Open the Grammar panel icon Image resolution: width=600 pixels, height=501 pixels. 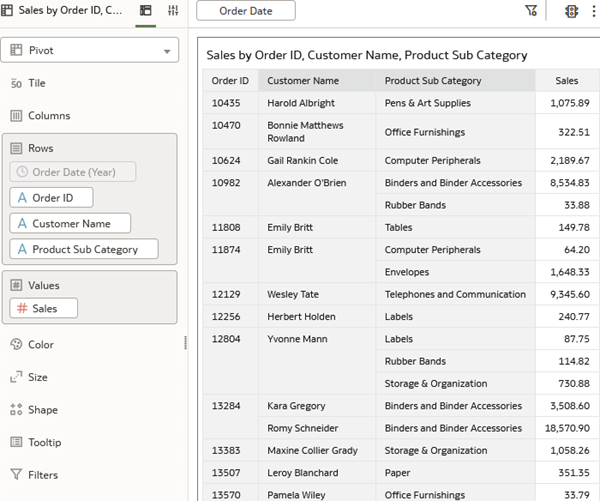pyautogui.click(x=146, y=10)
